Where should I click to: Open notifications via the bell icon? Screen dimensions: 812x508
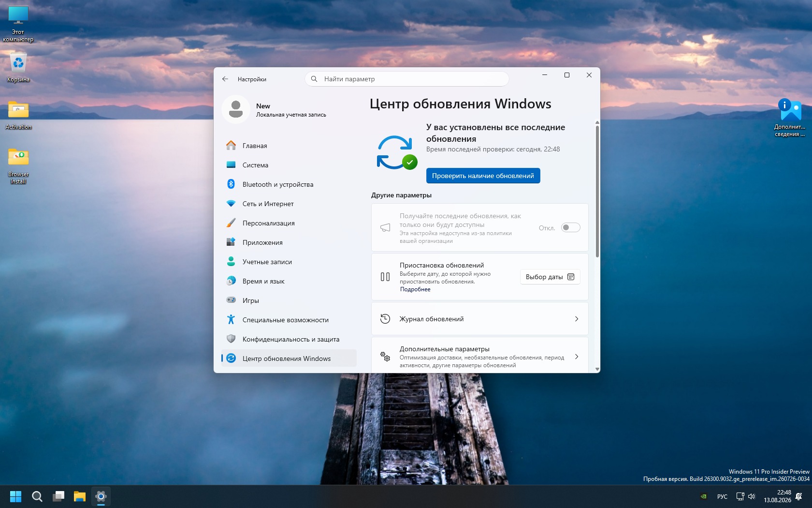(799, 496)
